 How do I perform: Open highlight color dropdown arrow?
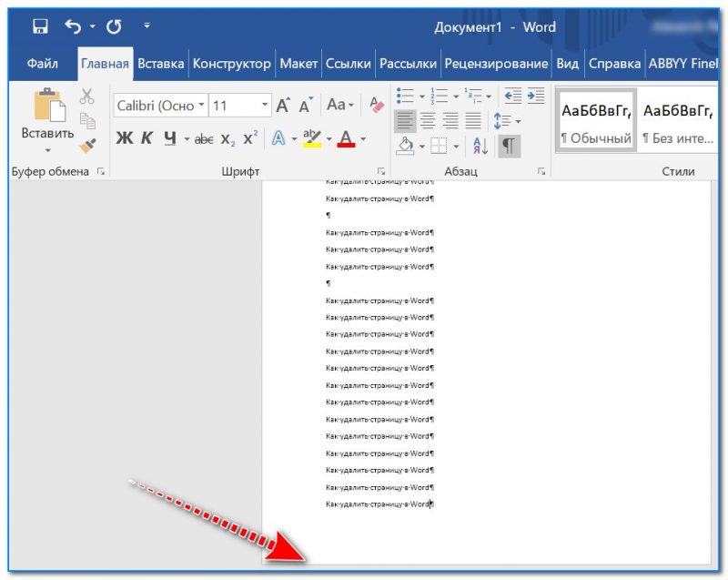pos(329,138)
